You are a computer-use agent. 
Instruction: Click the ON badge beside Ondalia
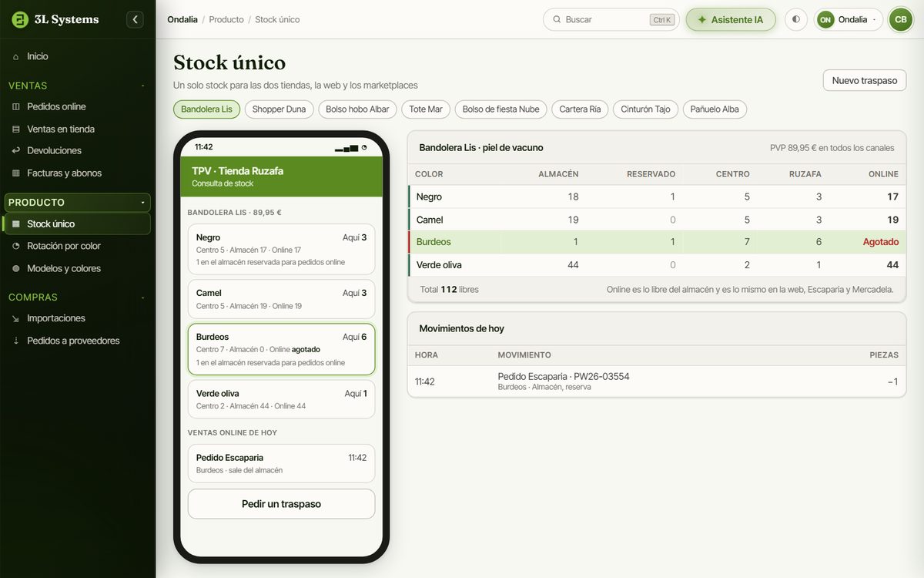coord(825,19)
